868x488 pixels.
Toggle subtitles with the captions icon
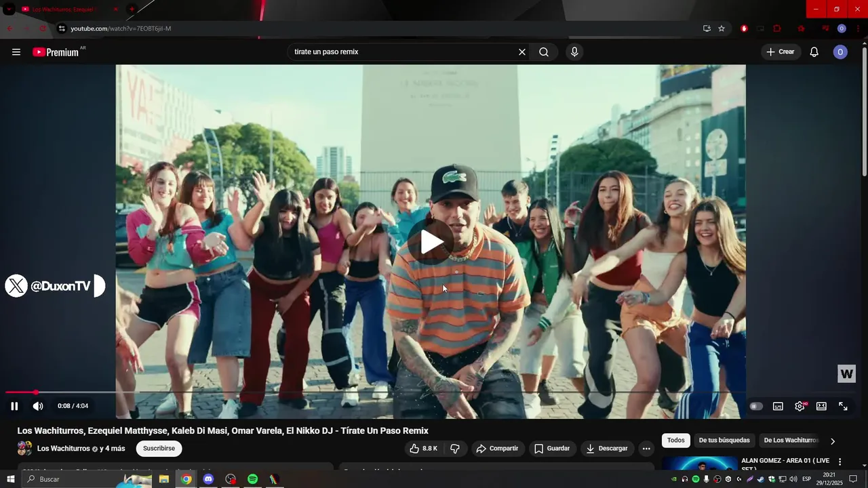[778, 406]
